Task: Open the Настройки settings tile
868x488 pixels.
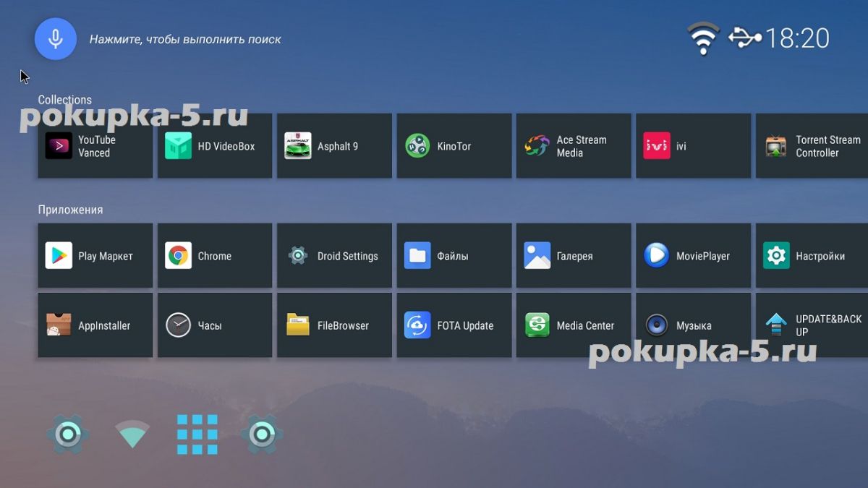Action: tap(812, 256)
